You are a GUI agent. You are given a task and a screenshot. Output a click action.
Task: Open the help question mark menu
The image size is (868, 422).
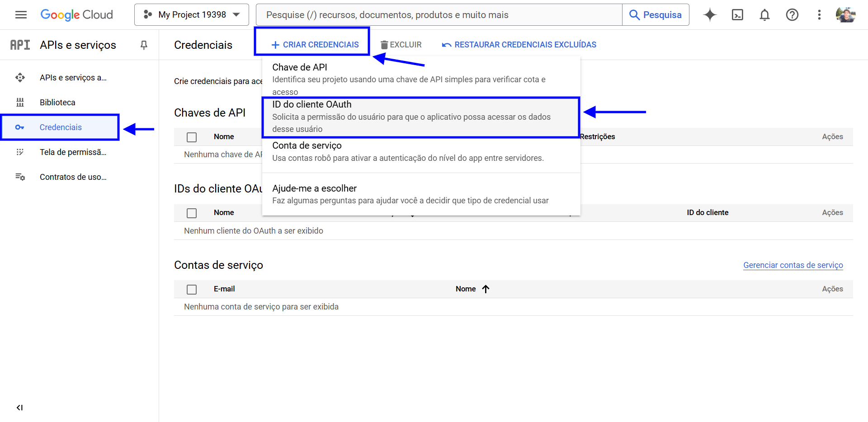point(792,15)
